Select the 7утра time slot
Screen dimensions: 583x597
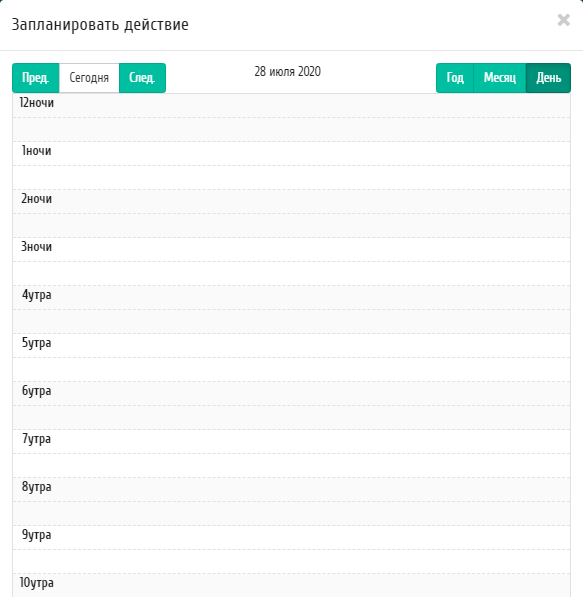(x=291, y=441)
